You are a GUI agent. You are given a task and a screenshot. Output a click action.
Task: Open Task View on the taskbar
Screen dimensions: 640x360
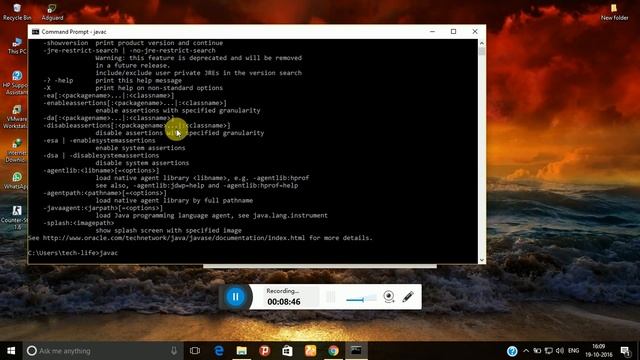(195, 351)
